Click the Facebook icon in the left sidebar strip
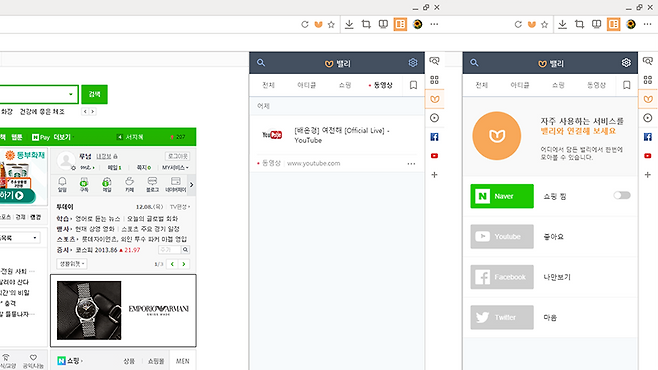Viewport: 658px width, 370px height. click(435, 137)
